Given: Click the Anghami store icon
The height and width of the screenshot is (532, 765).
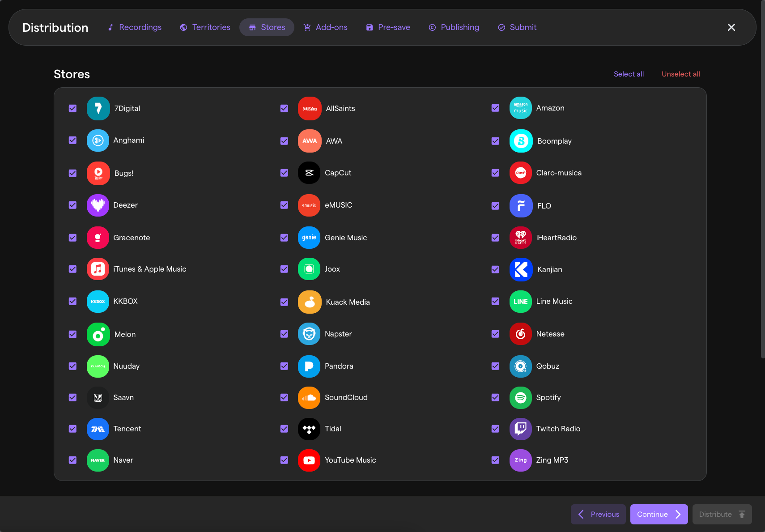Looking at the screenshot, I should pyautogui.click(x=98, y=140).
